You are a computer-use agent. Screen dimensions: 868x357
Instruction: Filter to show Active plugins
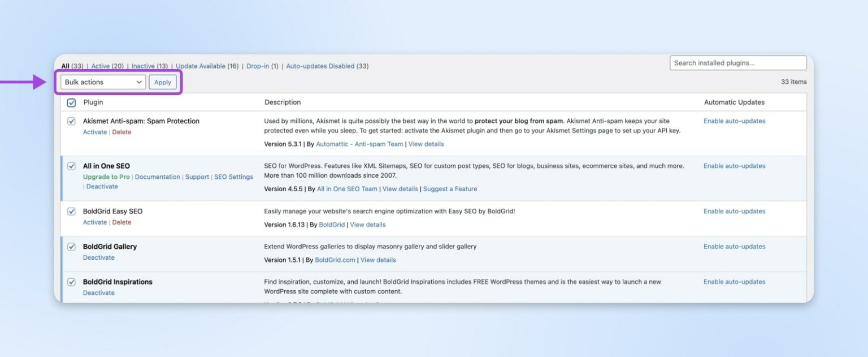[x=107, y=66]
